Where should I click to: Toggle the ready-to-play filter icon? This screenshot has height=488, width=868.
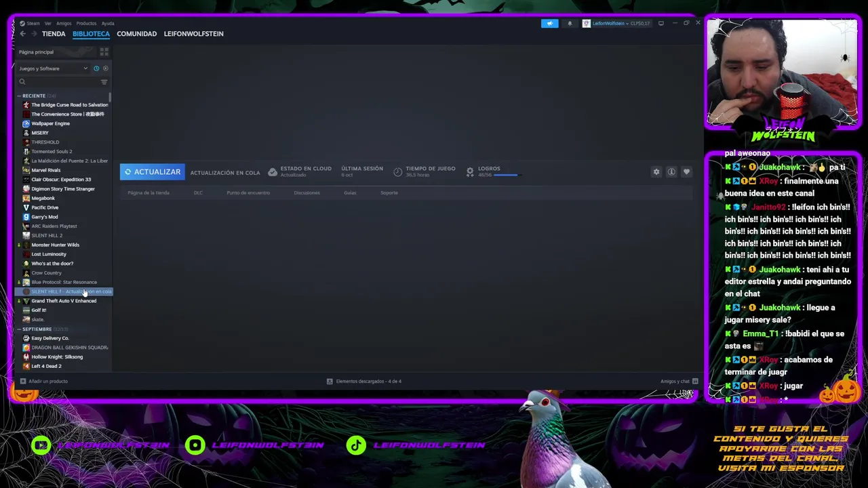point(105,68)
